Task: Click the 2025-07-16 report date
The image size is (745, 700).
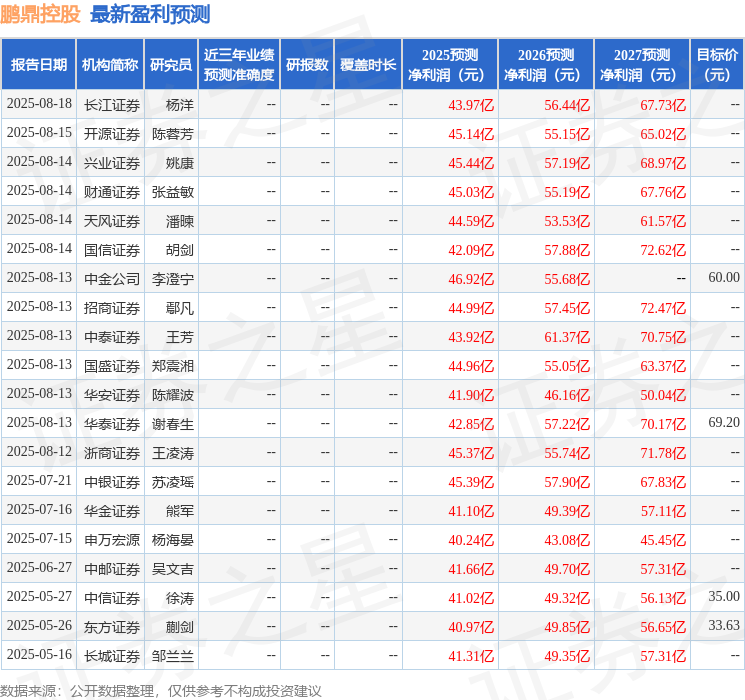Action: point(39,509)
